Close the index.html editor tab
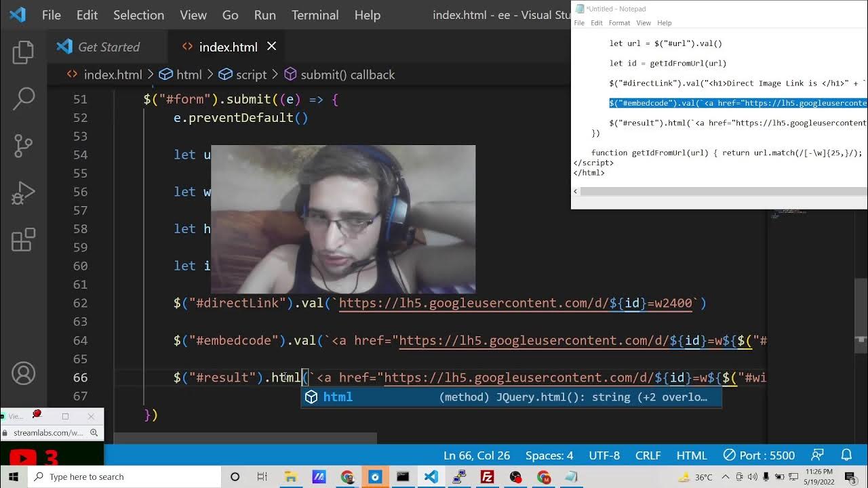 pyautogui.click(x=271, y=46)
